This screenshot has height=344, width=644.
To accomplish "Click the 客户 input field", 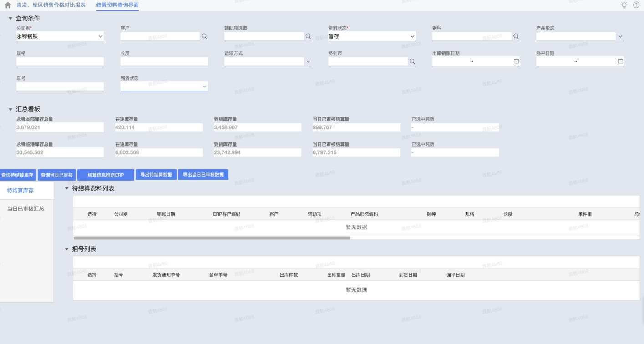I will (160, 36).
